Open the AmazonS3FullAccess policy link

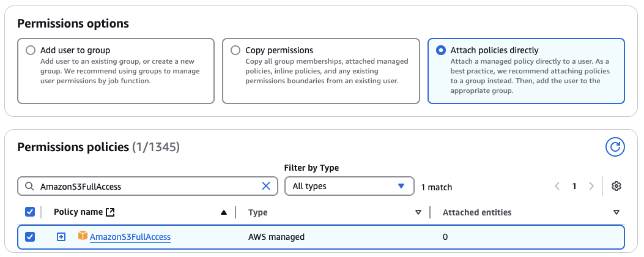click(x=130, y=237)
